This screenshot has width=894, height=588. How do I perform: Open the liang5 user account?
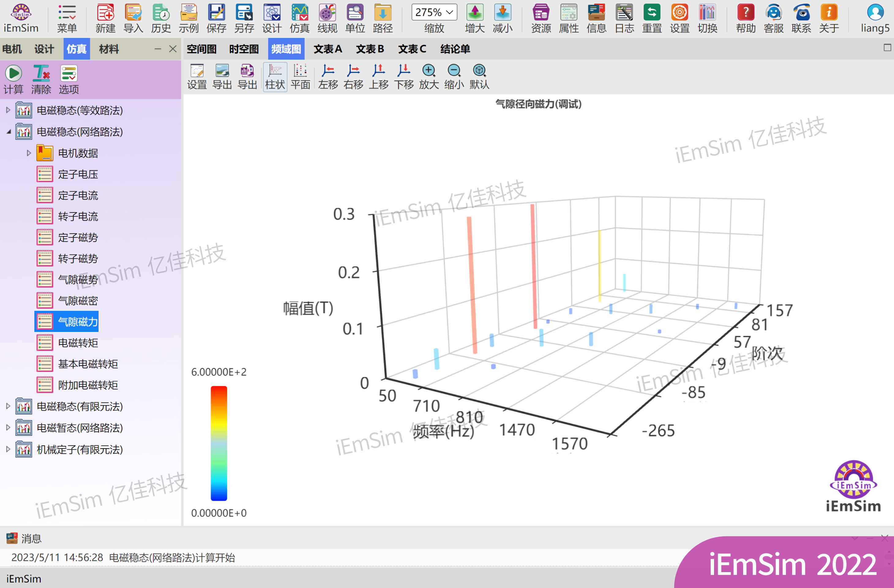point(875,18)
